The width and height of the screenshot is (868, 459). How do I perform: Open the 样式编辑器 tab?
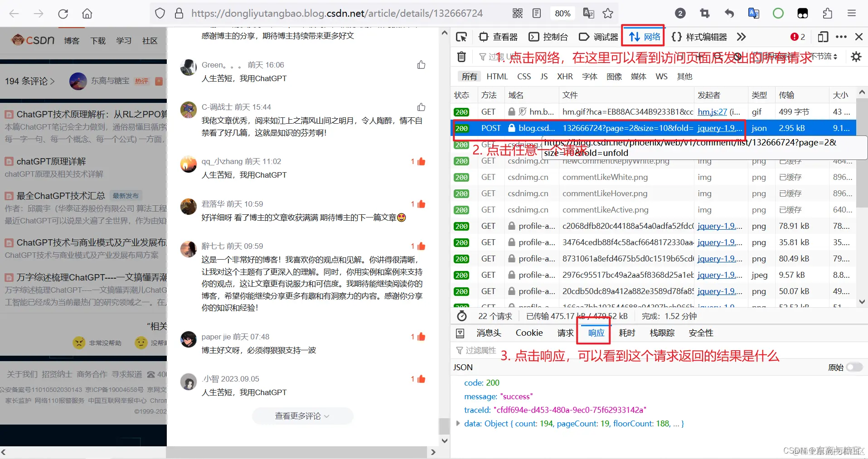click(699, 37)
